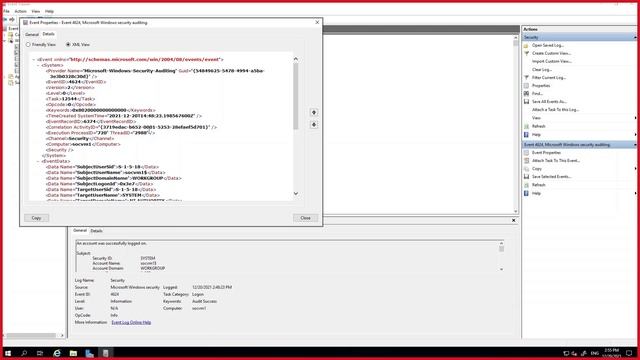
Task: Click left tree horizontal scrollbar right arrow
Action: pos(62,336)
